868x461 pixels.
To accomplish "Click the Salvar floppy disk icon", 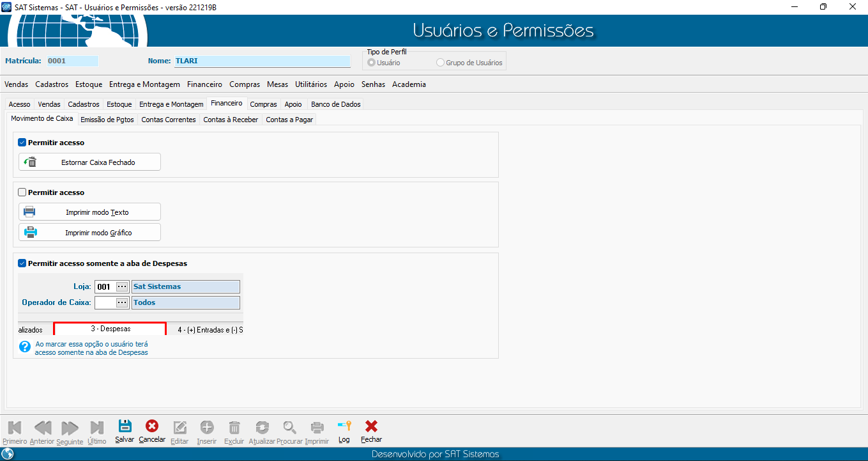I will tap(125, 427).
